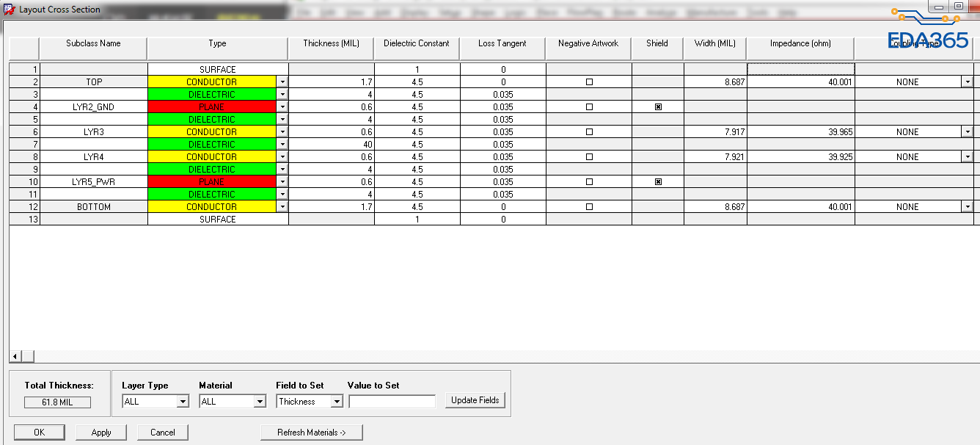Open Type dropdown for LYR2_GND plane
Viewport: 980px width, 445px height.
pyautogui.click(x=282, y=107)
